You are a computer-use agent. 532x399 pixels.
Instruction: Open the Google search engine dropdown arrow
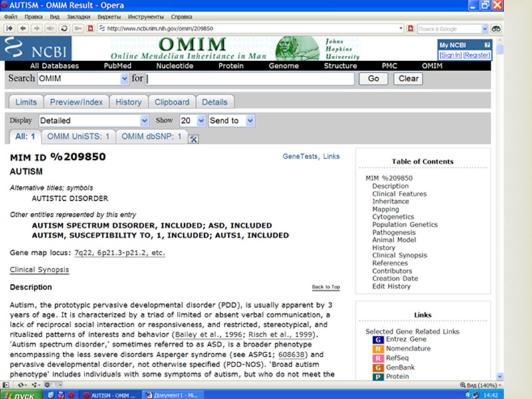pos(485,29)
